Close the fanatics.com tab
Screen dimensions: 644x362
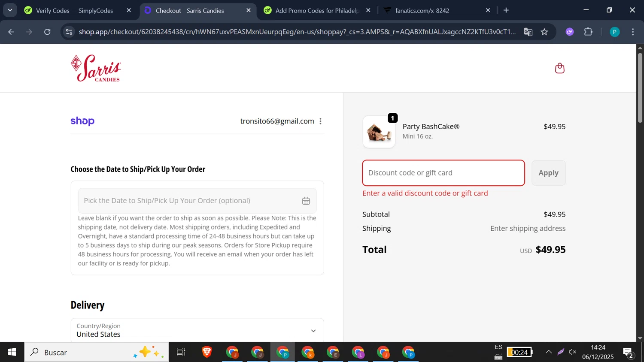[488, 10]
